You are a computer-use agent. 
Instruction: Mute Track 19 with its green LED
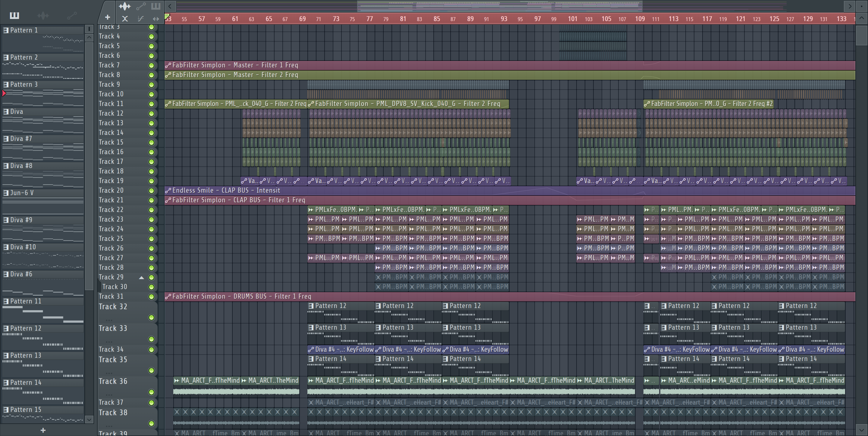coord(152,181)
